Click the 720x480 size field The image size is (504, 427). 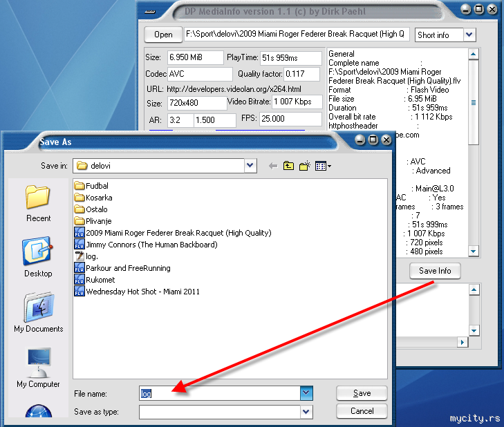[197, 103]
